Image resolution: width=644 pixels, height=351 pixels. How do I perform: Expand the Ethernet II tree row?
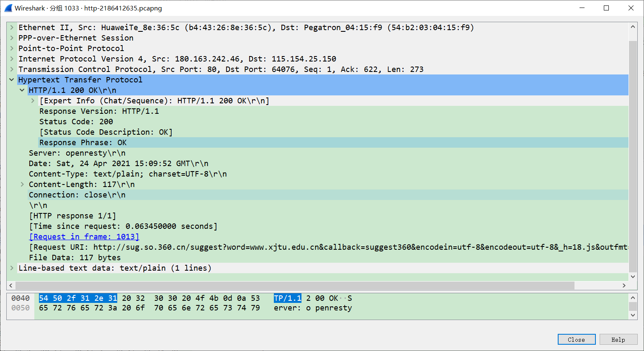coord(12,28)
